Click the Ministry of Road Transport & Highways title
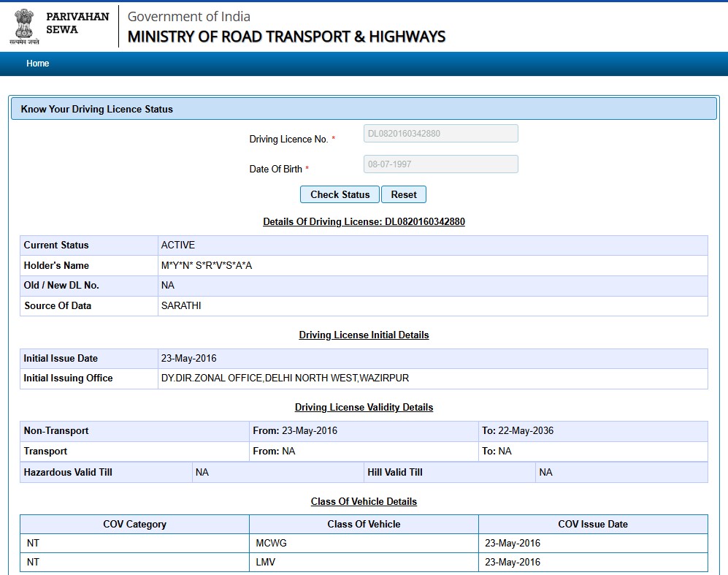728x575 pixels. pyautogui.click(x=286, y=37)
